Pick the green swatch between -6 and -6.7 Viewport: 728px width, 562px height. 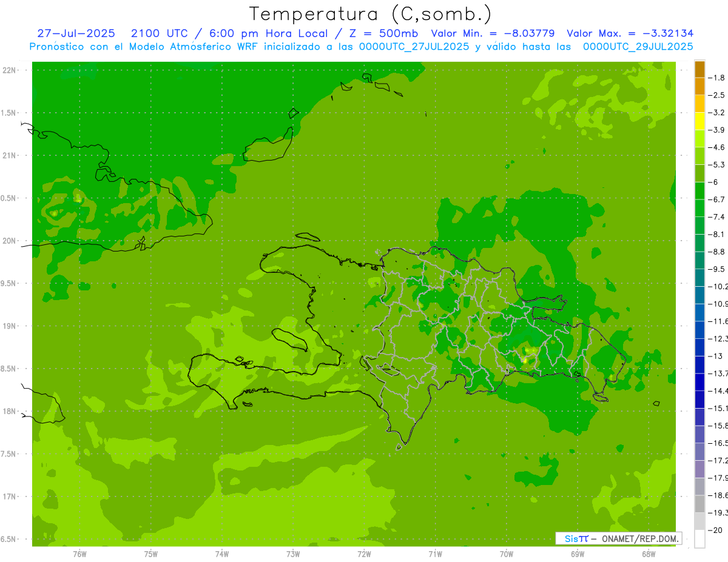pyautogui.click(x=699, y=191)
